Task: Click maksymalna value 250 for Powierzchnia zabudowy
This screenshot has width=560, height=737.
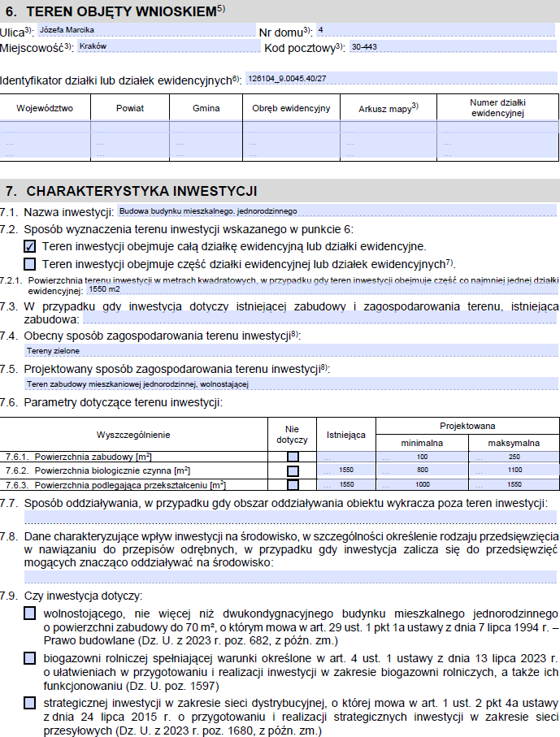Action: point(513,457)
